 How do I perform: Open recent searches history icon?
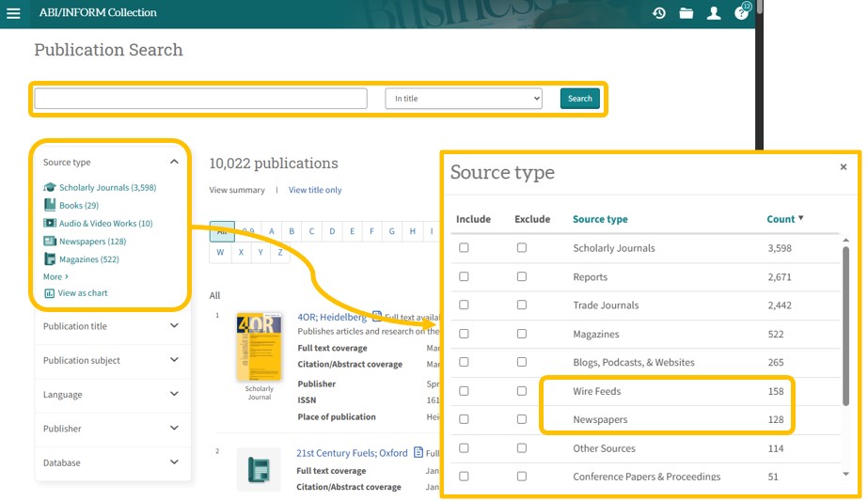[x=659, y=13]
